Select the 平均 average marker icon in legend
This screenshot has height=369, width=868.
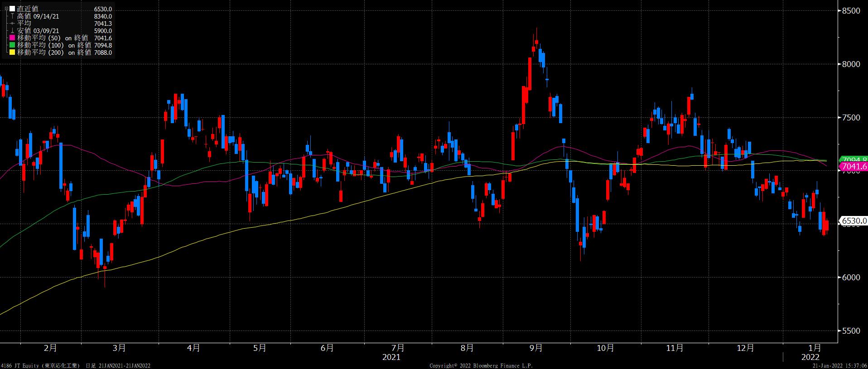coord(12,24)
